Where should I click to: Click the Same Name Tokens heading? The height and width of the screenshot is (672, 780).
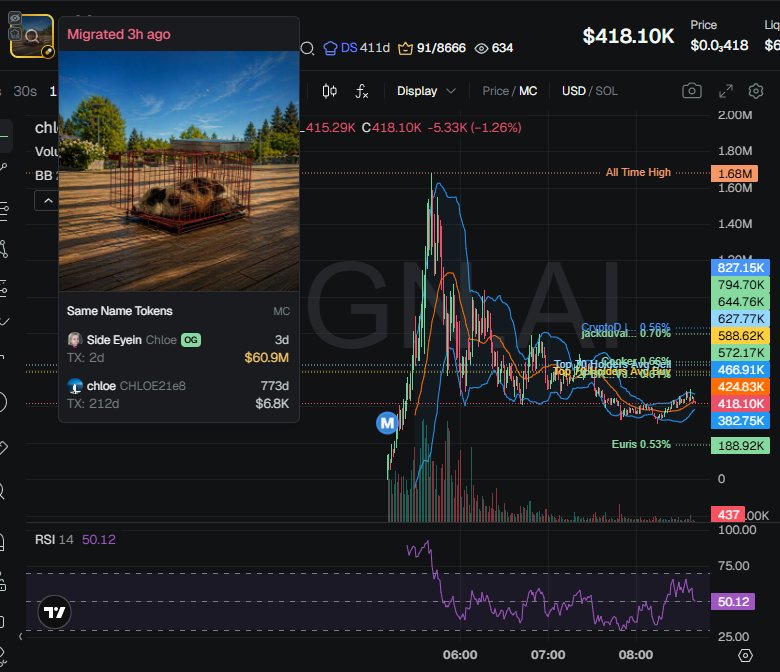(119, 311)
